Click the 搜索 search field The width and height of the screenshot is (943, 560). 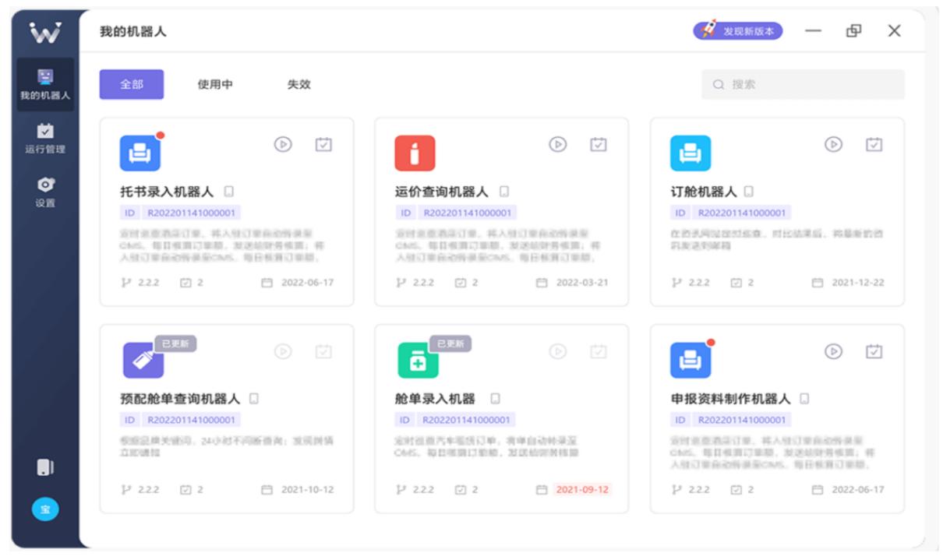point(803,84)
